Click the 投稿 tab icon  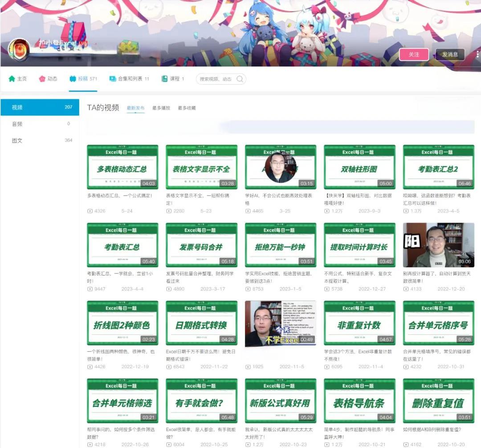pyautogui.click(x=73, y=79)
